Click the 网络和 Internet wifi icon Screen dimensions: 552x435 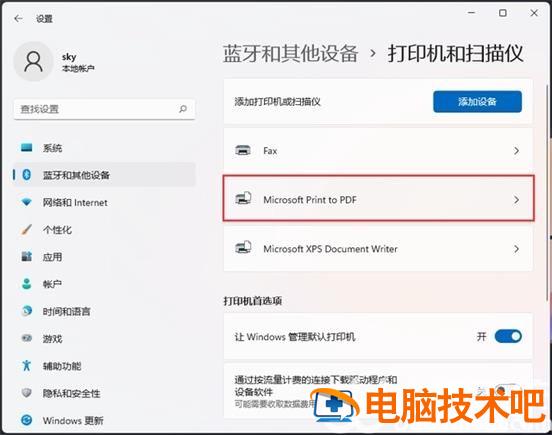tap(26, 202)
